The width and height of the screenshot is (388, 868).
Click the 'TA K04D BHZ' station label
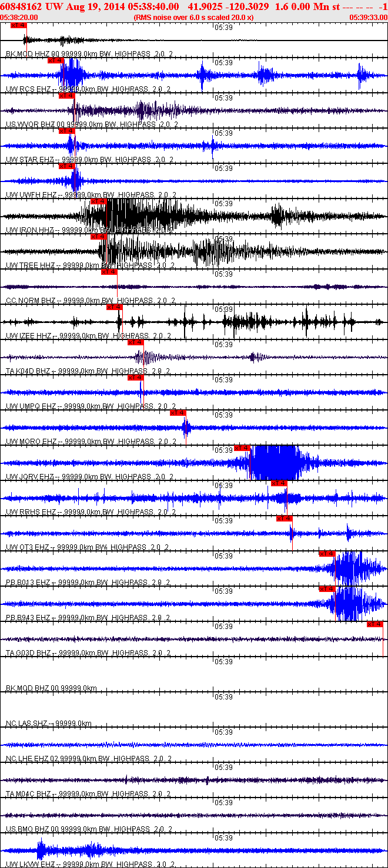point(29,371)
